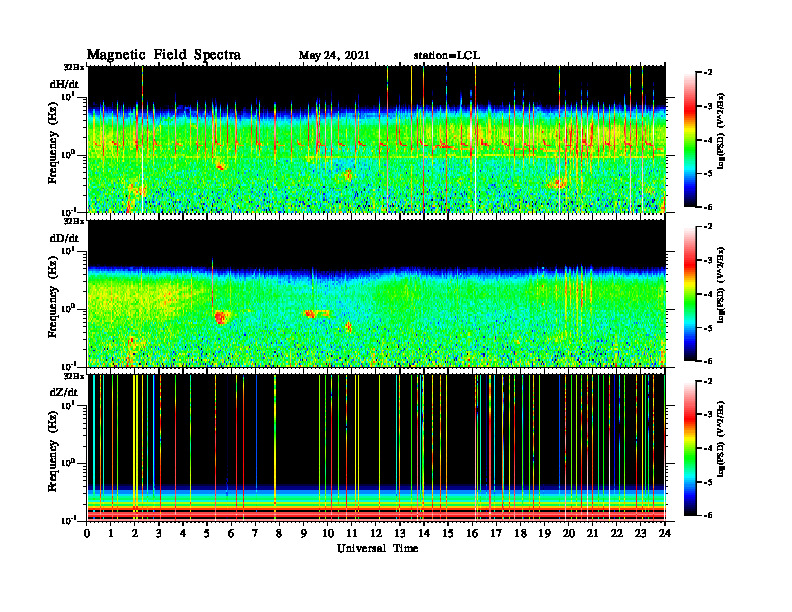The width and height of the screenshot is (792, 612).
Task: Click the color bar beside the dZ/dt spectrogram
Action: (x=690, y=448)
